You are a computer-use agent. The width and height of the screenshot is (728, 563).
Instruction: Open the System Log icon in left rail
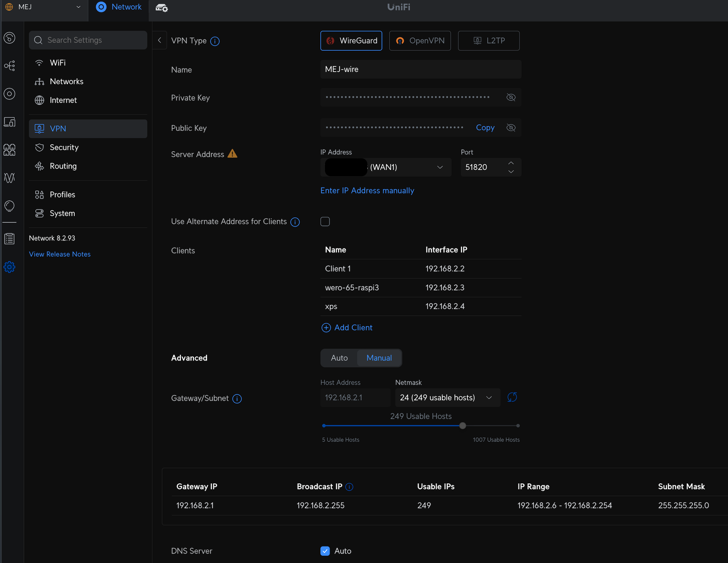coord(9,238)
